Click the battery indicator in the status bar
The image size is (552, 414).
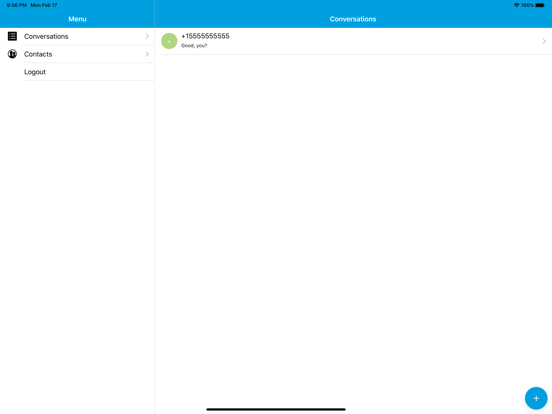[x=540, y=5]
